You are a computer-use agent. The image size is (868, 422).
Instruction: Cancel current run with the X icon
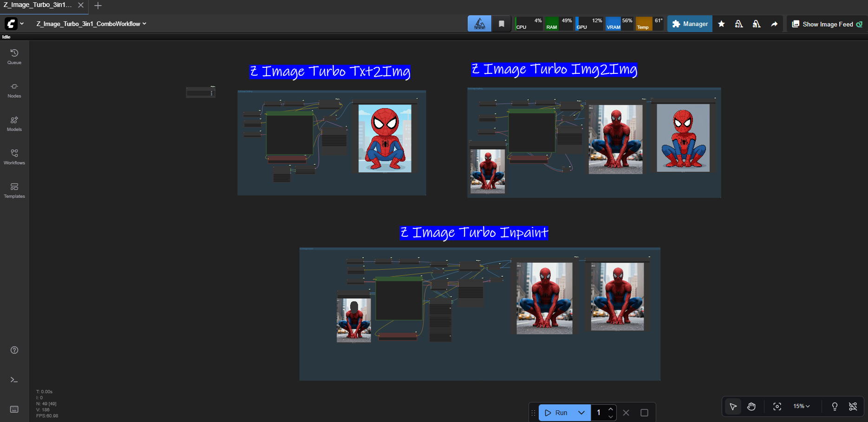[x=626, y=413]
